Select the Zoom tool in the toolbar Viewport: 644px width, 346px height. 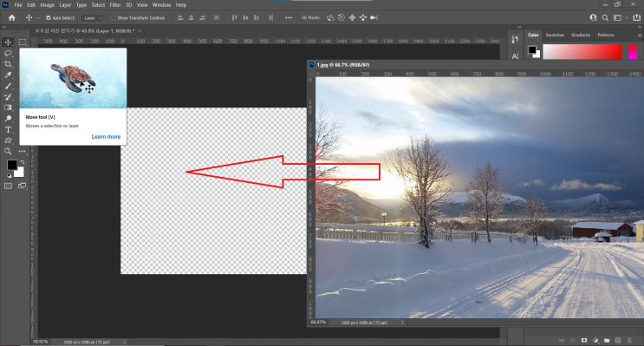8,151
